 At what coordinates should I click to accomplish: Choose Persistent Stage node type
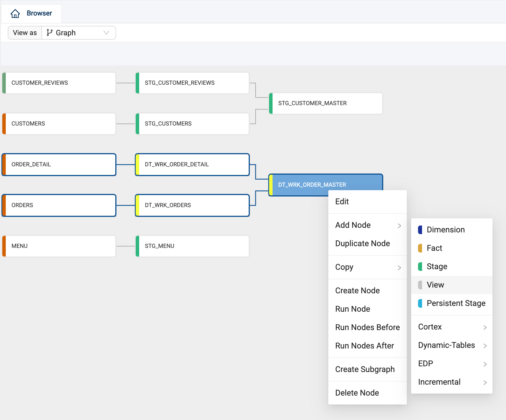pos(456,303)
